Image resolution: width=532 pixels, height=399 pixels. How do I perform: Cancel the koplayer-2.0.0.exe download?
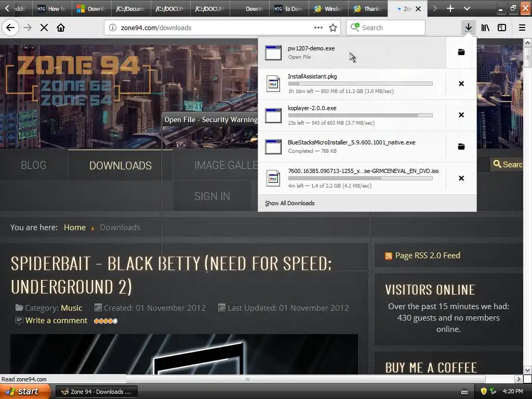tap(461, 115)
